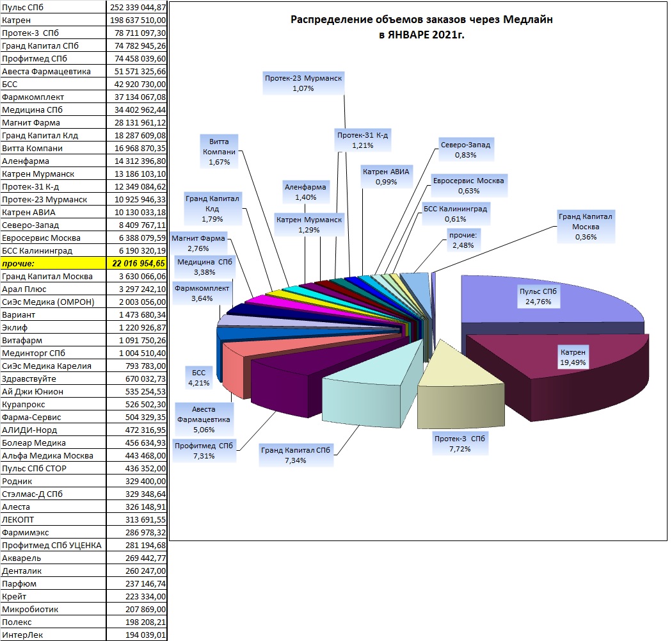
Task: Click the amount 198 637 510,00
Action: coord(137,20)
